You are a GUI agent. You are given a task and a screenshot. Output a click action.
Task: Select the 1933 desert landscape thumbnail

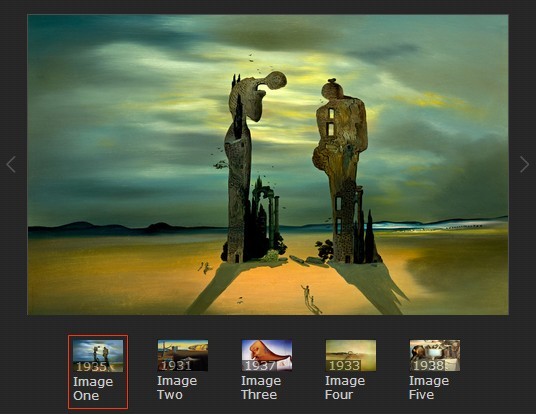point(351,355)
